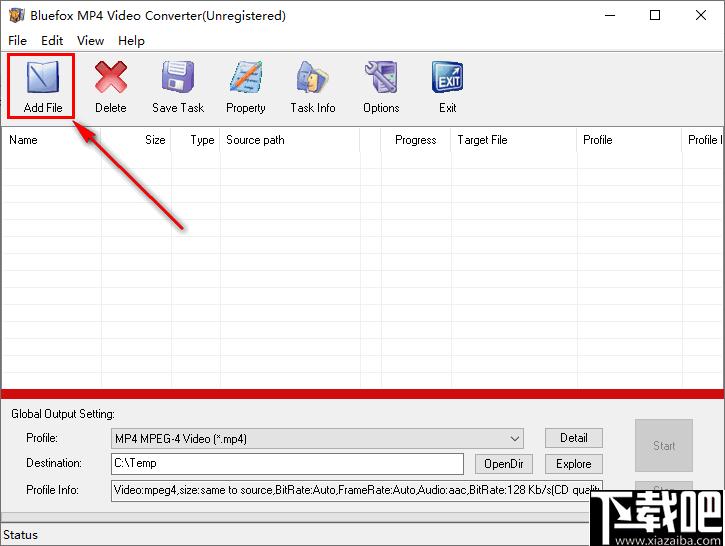Screen dimensions: 725x546
Task: Click the Detail button
Action: click(573, 438)
